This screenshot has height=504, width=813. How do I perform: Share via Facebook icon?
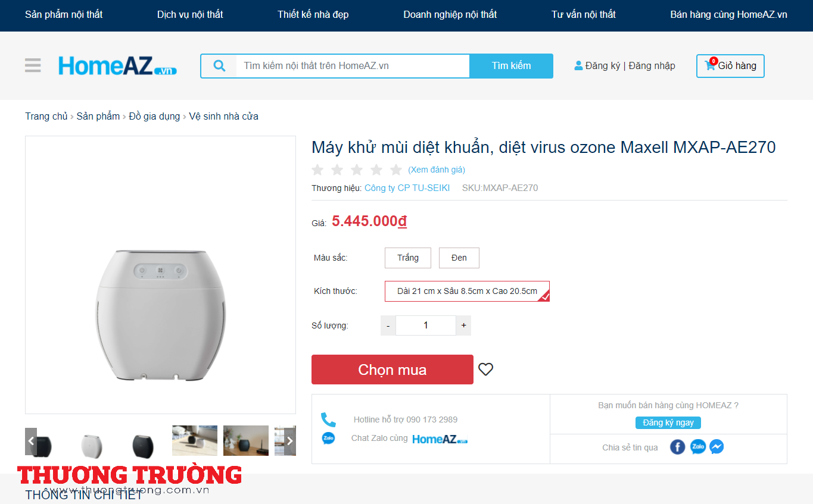(x=677, y=447)
